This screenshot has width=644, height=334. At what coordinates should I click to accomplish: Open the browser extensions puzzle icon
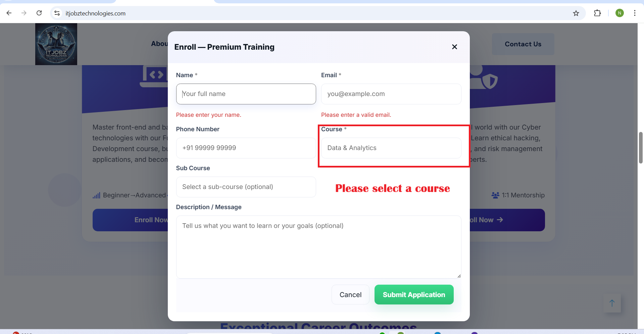(597, 13)
